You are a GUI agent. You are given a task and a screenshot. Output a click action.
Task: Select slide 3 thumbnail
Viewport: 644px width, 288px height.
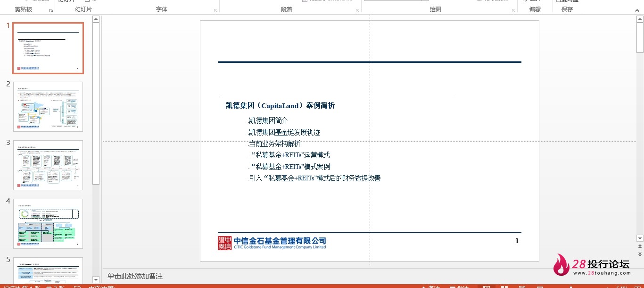point(48,165)
